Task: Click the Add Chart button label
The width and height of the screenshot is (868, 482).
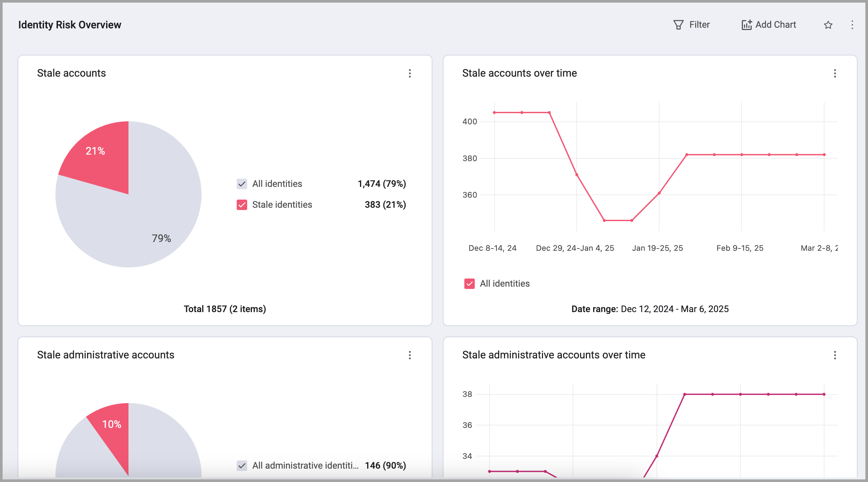Action: tap(775, 24)
